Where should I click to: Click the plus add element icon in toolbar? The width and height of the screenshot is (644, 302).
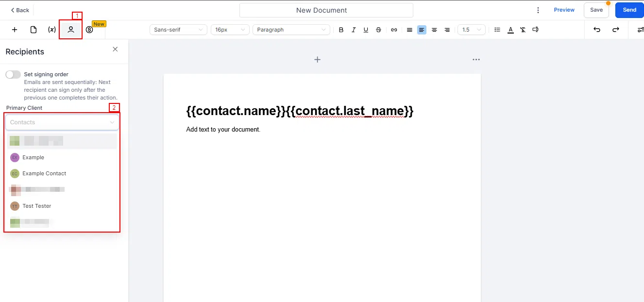pos(15,30)
